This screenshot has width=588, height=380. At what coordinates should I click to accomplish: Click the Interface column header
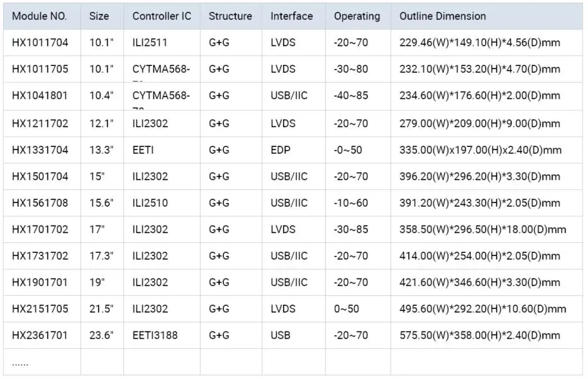pyautogui.click(x=291, y=16)
